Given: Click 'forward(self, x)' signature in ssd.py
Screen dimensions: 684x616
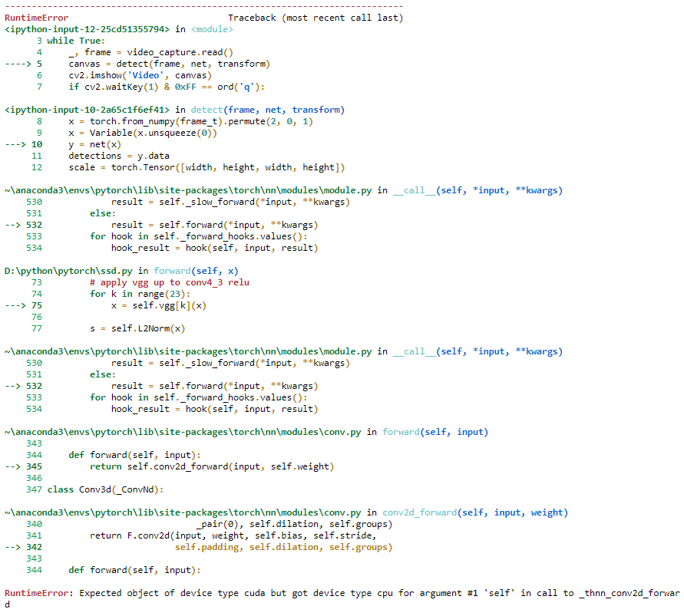Looking at the screenshot, I should coord(196,271).
